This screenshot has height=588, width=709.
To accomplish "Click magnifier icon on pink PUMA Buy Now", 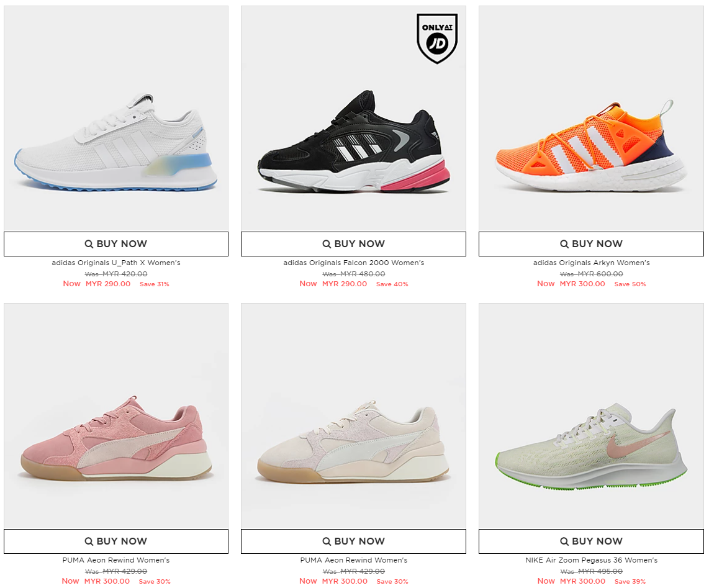I will pos(89,541).
